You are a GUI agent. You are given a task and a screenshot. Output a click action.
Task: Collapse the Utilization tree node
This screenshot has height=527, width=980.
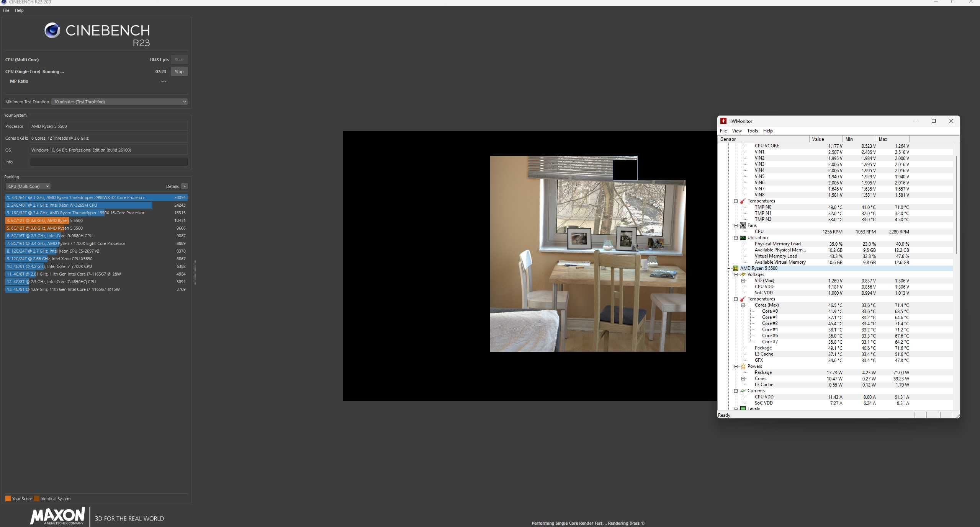click(x=736, y=238)
